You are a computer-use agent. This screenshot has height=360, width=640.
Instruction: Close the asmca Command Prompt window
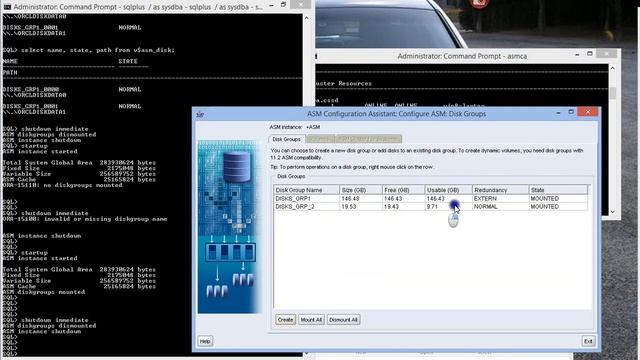point(607,53)
